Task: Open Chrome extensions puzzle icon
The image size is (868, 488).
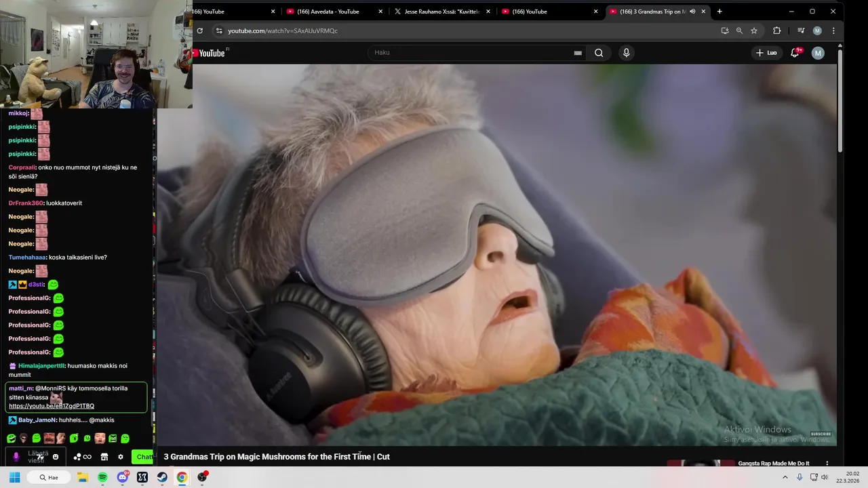Action: click(x=776, y=30)
